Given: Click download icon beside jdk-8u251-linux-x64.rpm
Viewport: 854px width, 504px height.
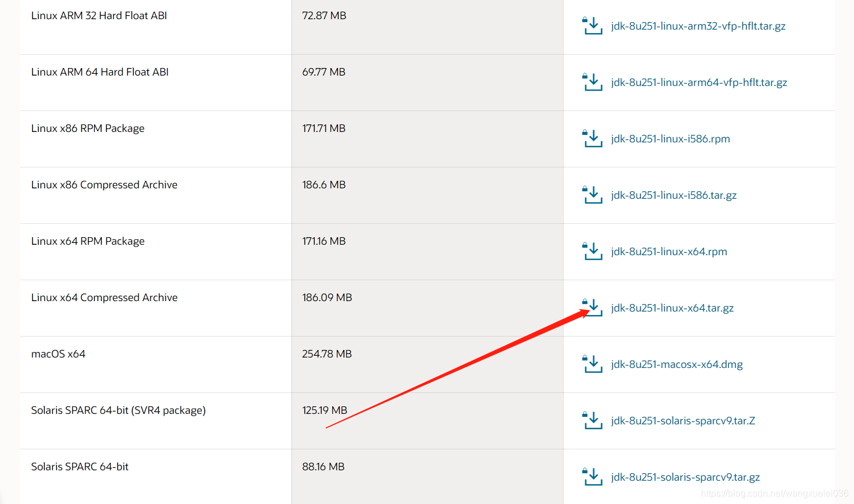Looking at the screenshot, I should (x=592, y=252).
